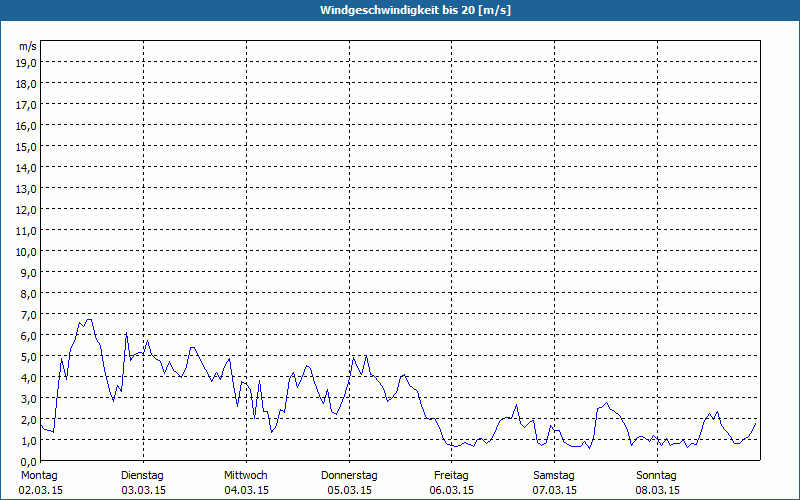Click the 'Samstag' day label

(x=554, y=476)
